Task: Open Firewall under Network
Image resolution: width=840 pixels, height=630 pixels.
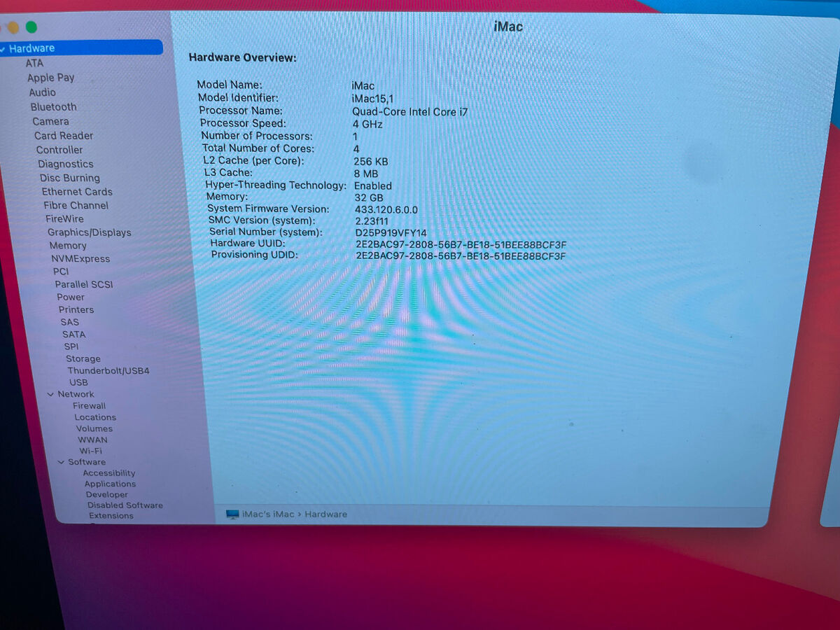Action: coord(90,406)
